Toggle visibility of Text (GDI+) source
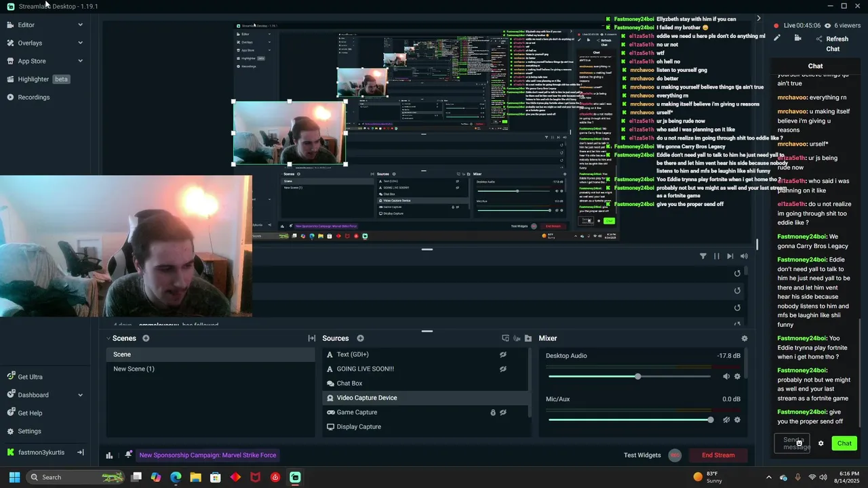 (503, 354)
